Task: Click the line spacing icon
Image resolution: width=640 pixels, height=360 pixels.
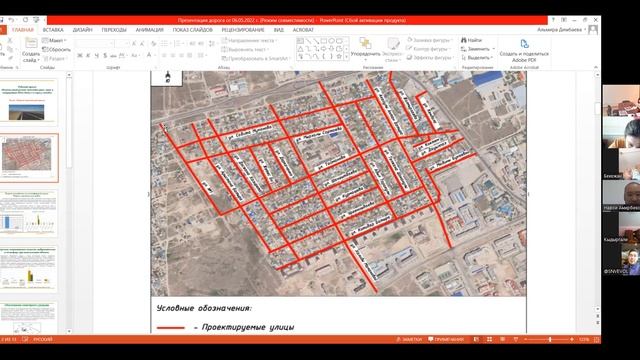Action: pyautogui.click(x=212, y=43)
